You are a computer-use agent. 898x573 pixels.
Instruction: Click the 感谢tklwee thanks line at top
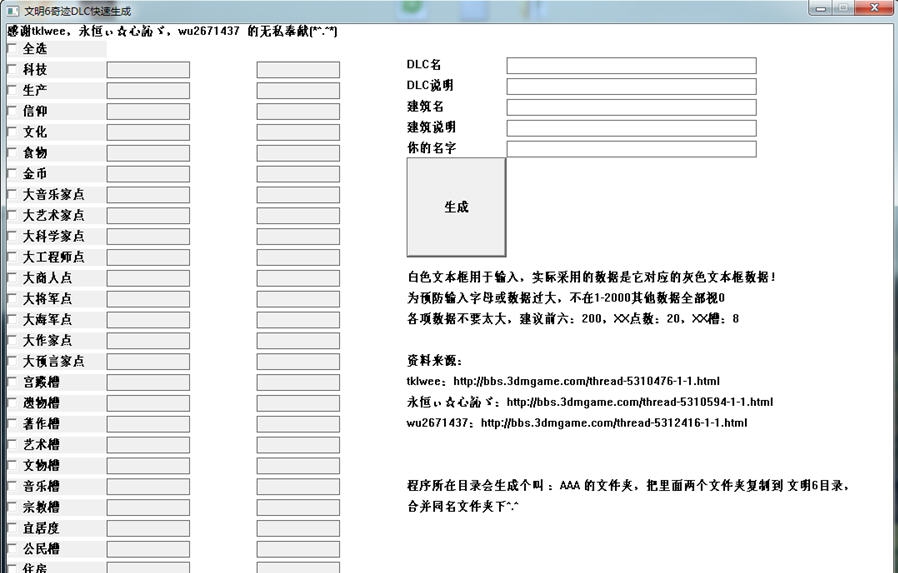(172, 31)
